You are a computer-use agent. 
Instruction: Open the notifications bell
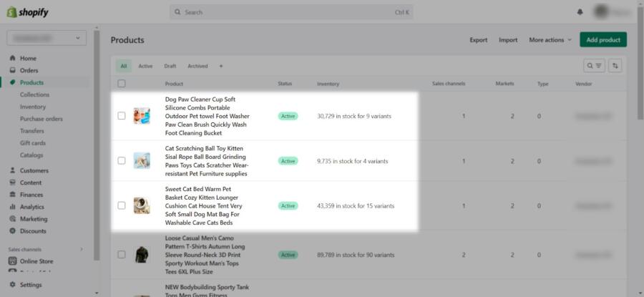pyautogui.click(x=580, y=12)
